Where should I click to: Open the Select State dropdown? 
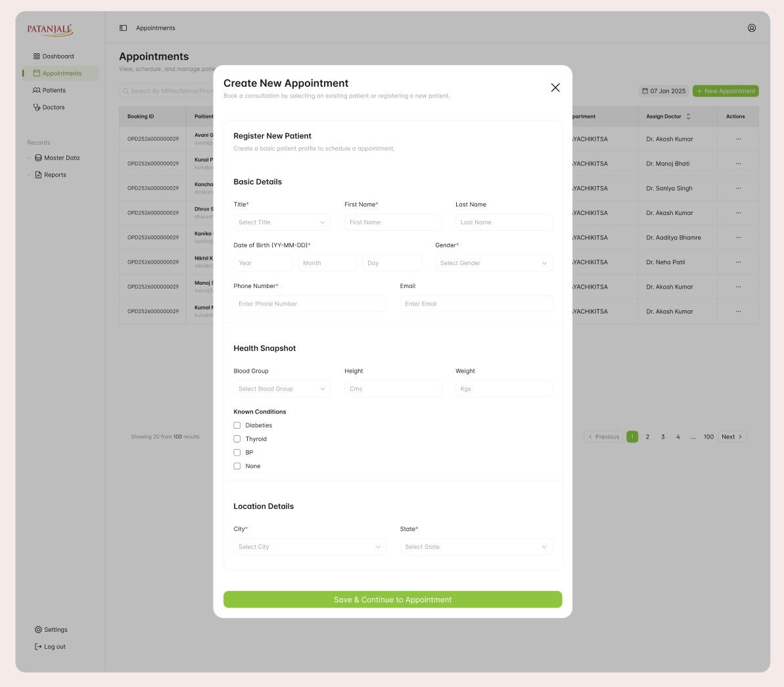pyautogui.click(x=476, y=547)
